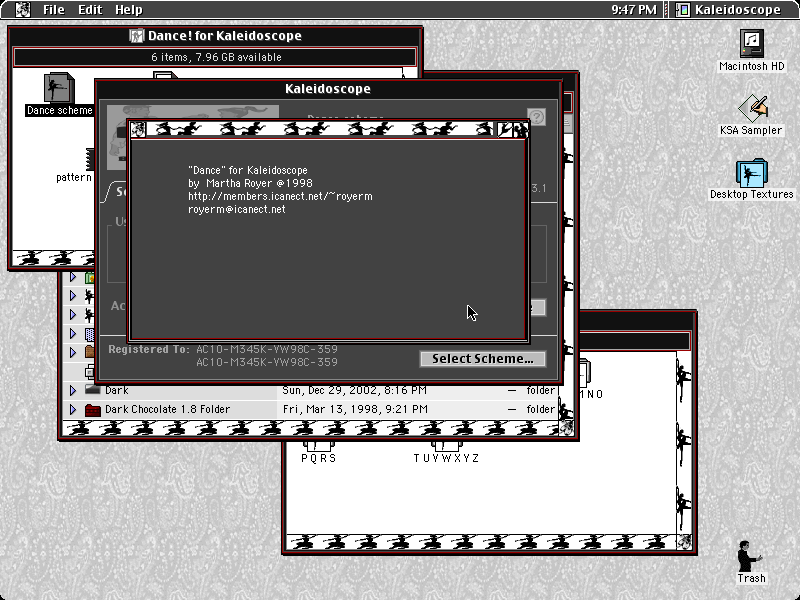
Task: Select the Dark Chocolate 1.8 Folder name
Action: click(167, 409)
